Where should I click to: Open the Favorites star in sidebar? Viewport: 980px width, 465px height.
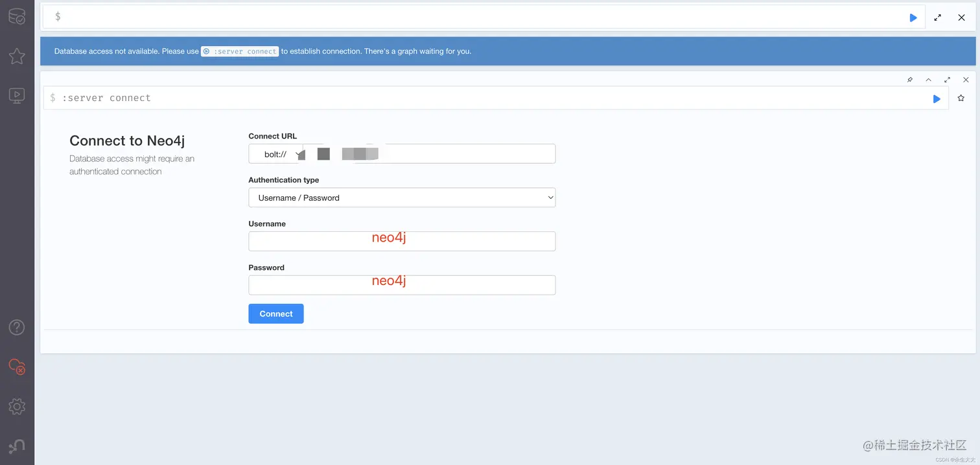pos(17,56)
